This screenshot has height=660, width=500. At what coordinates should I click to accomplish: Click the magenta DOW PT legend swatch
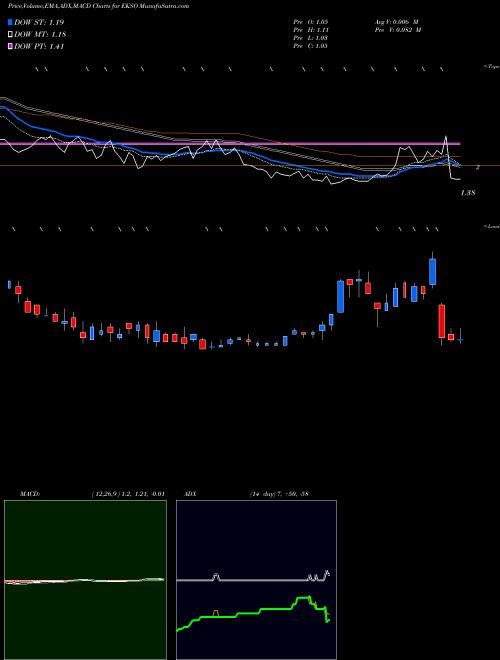(x=10, y=47)
